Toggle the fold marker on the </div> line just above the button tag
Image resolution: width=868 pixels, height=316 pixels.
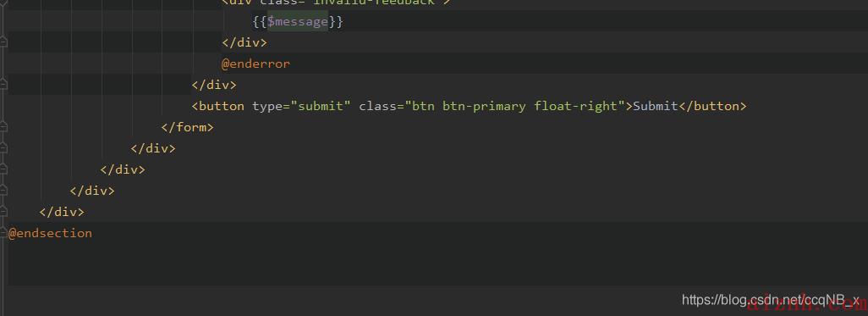pyautogui.click(x=3, y=85)
